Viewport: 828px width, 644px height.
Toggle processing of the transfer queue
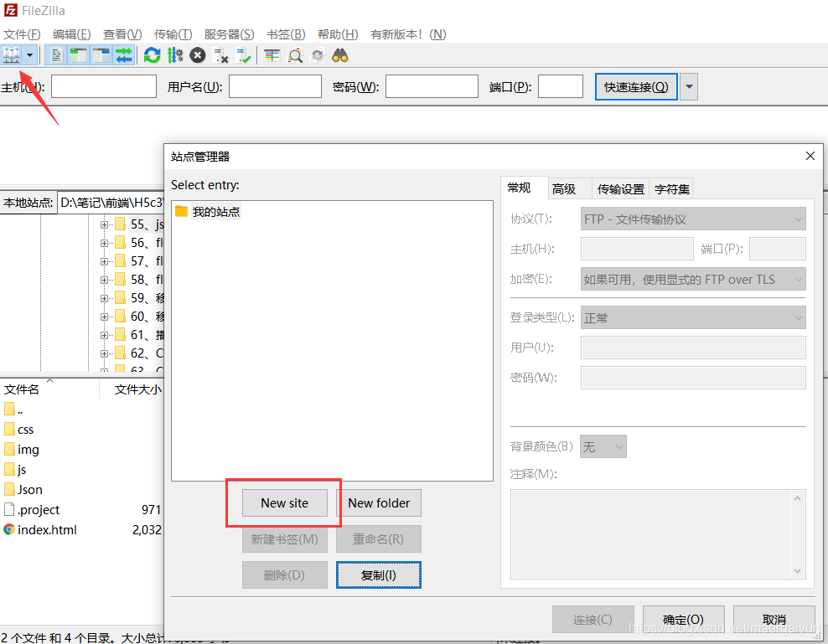tap(175, 55)
